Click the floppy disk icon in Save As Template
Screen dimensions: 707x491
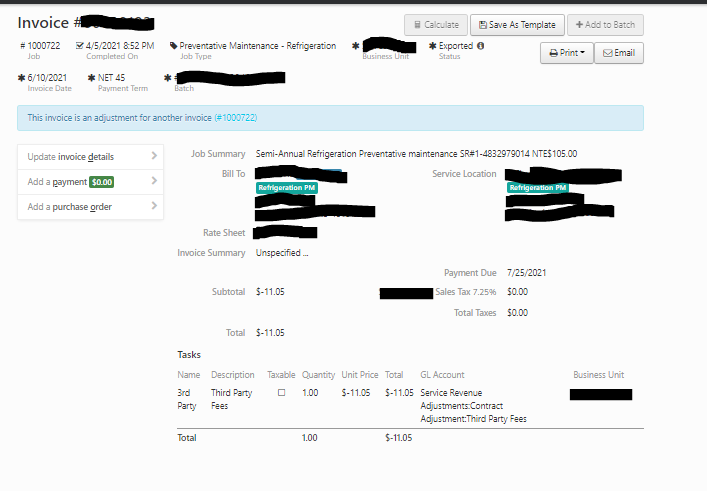point(483,25)
